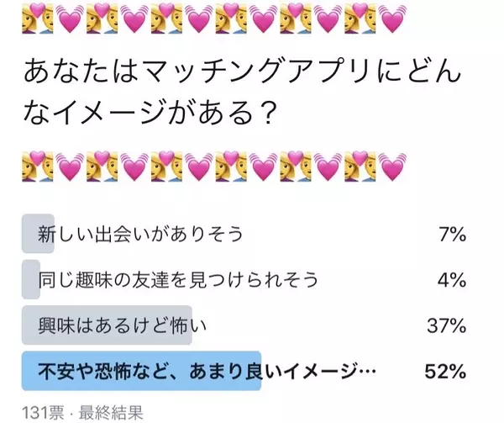Click the poll question text about マッチングアプリ
Viewport: 504px width, 423px height.
[234, 93]
